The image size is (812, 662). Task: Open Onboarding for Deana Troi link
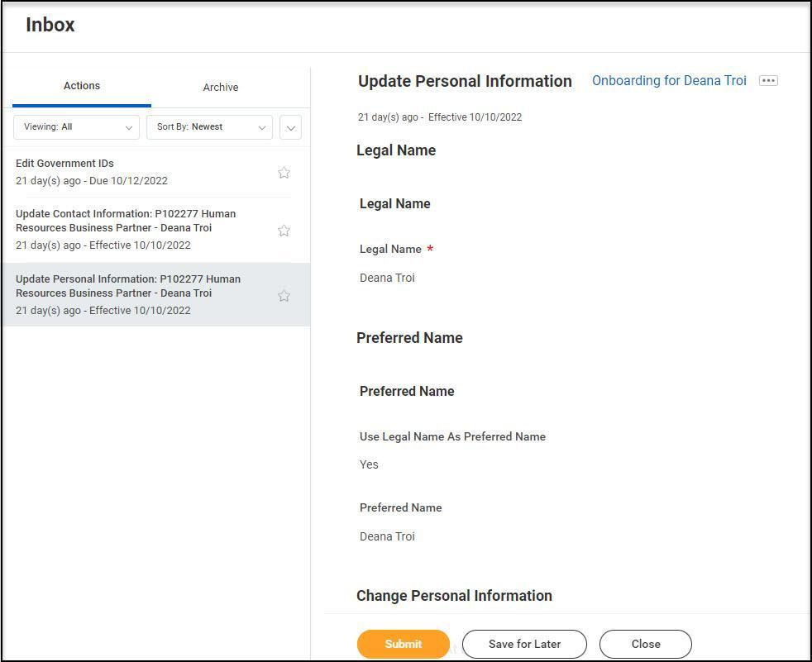[669, 81]
